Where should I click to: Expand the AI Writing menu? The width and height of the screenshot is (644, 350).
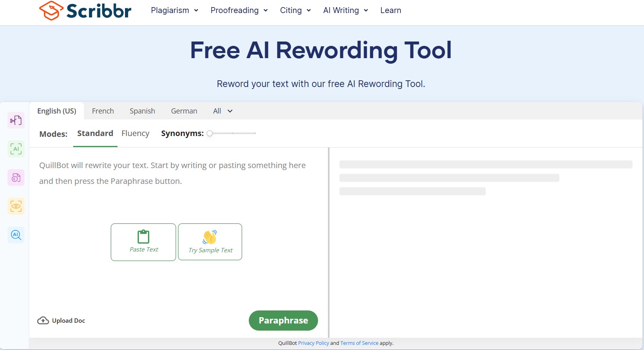click(x=346, y=10)
